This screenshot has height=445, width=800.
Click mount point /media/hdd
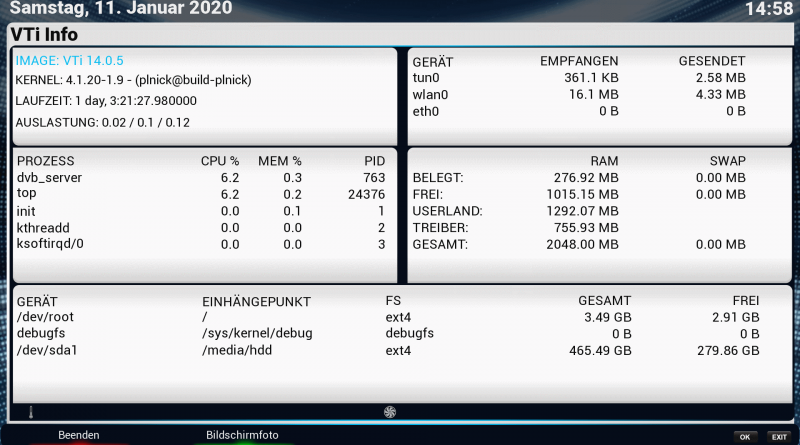pos(237,350)
